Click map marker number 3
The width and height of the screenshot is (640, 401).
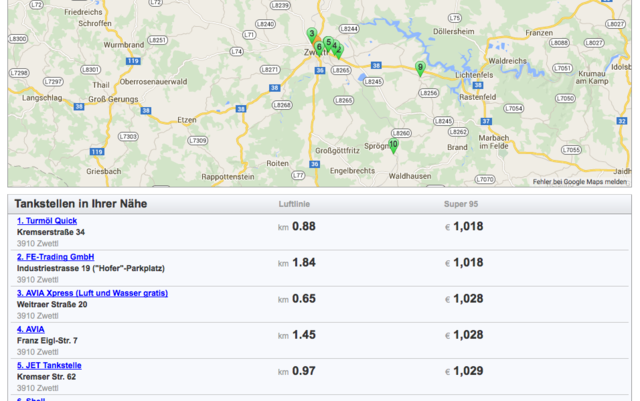[x=311, y=34]
